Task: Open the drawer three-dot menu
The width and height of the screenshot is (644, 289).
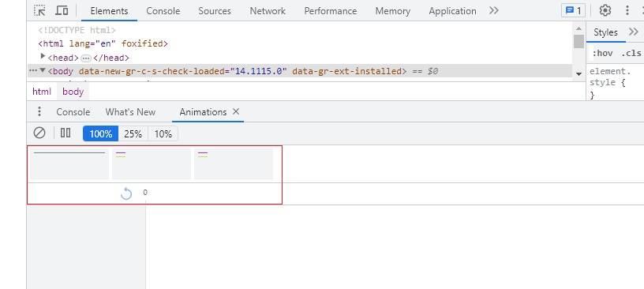Action: tap(39, 111)
